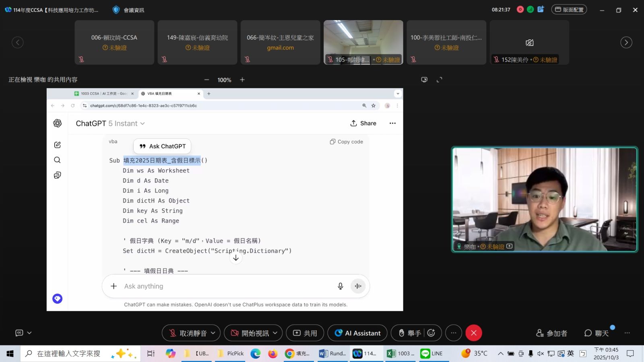Zoom in shared content with plus
The height and width of the screenshot is (362, 644).
242,80
